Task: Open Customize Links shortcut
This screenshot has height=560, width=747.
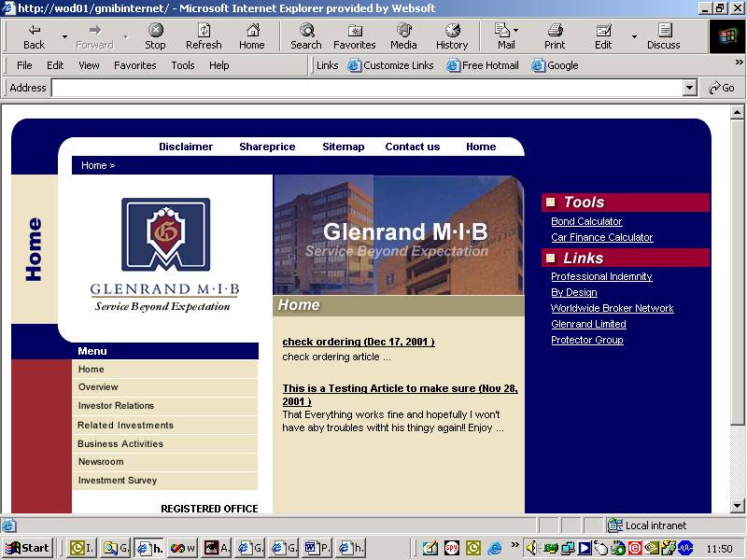Action: (x=391, y=65)
